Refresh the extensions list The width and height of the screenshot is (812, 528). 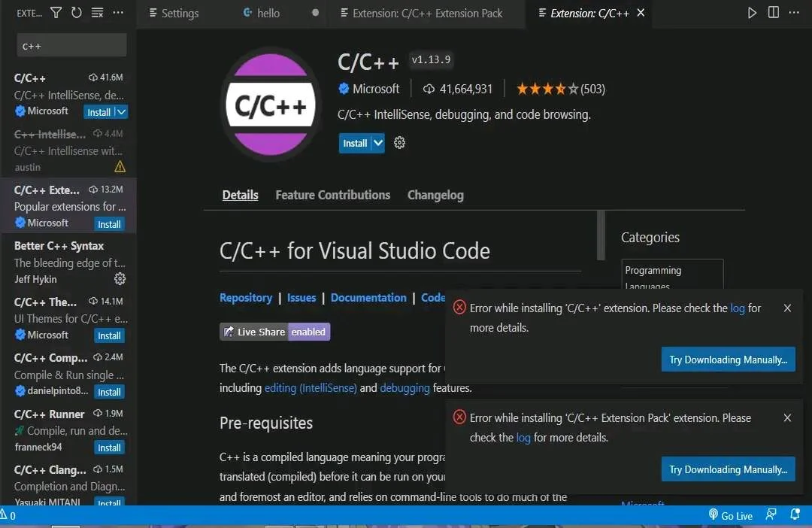coord(77,13)
